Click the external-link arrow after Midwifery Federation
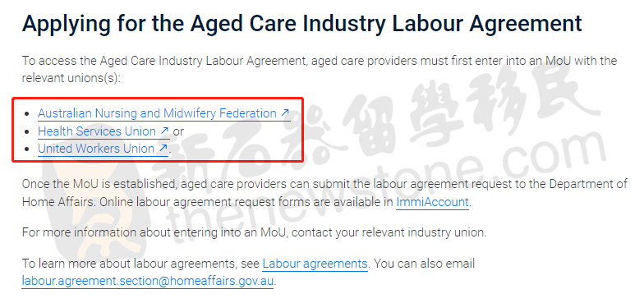This screenshot has height=303, width=644. coord(285,112)
